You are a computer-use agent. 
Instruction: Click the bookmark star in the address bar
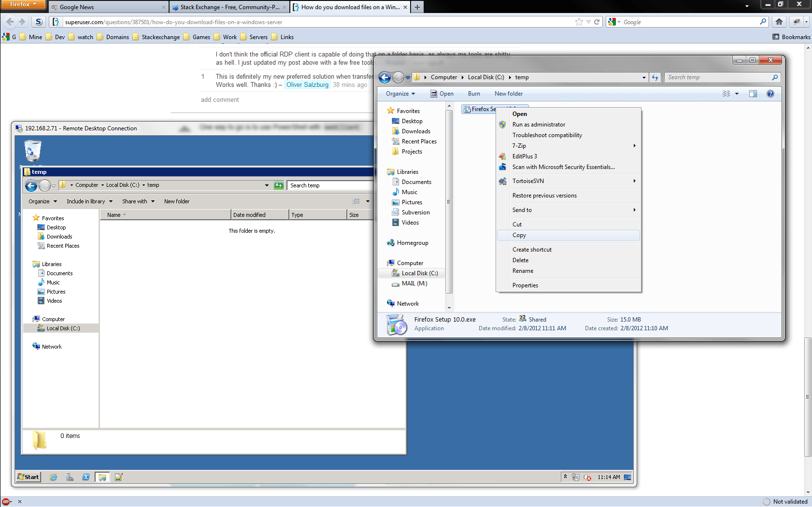tap(579, 22)
